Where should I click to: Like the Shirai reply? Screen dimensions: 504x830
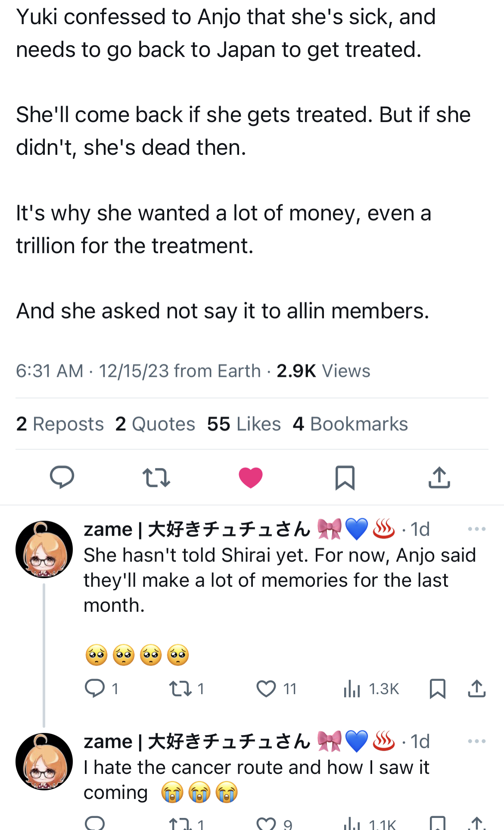coord(266,689)
